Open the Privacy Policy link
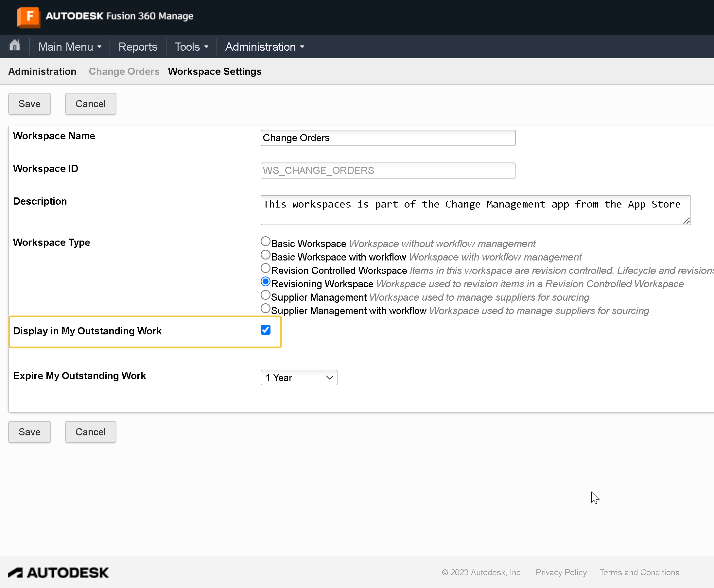 [561, 572]
